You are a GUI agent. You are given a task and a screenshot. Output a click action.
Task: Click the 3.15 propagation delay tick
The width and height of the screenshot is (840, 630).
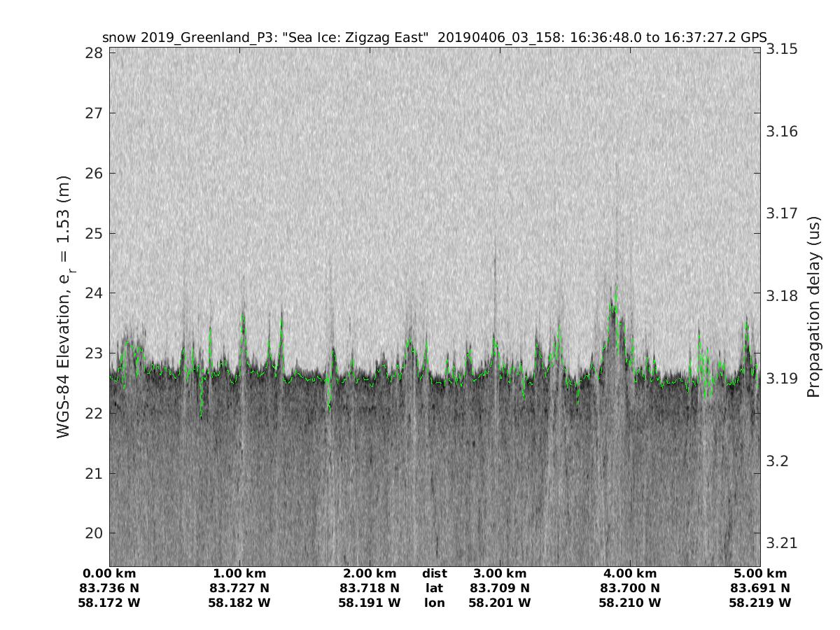(x=780, y=49)
